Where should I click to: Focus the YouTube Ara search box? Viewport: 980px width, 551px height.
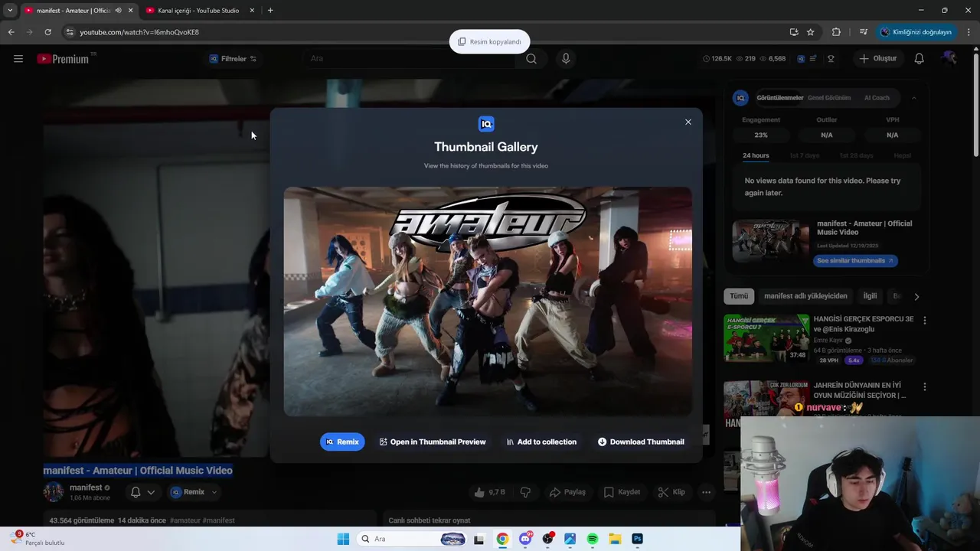pos(410,59)
